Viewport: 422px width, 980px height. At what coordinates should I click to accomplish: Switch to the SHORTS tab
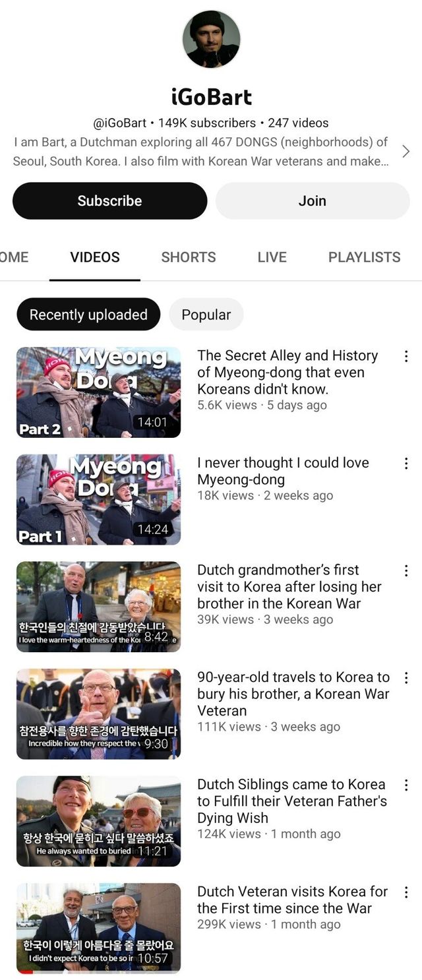189,257
